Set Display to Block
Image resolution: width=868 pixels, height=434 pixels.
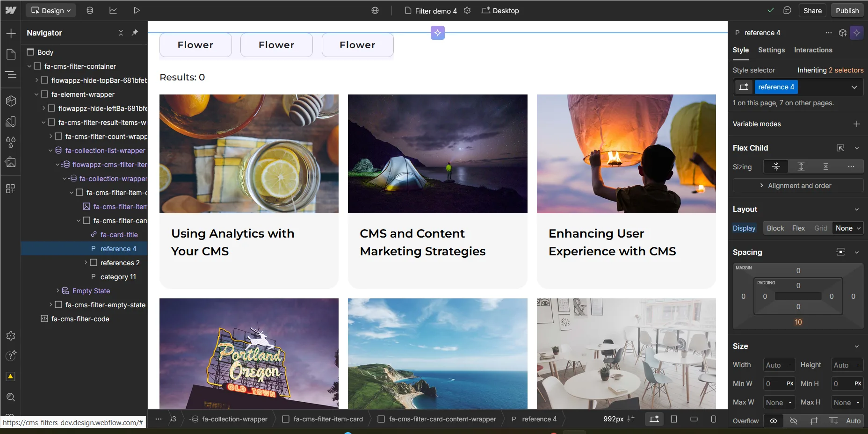(x=775, y=228)
